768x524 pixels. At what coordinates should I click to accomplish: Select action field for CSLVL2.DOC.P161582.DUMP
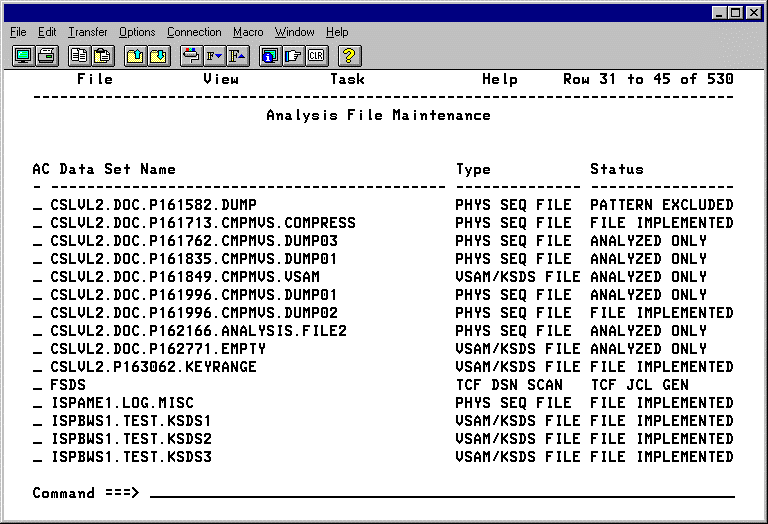click(x=38, y=206)
